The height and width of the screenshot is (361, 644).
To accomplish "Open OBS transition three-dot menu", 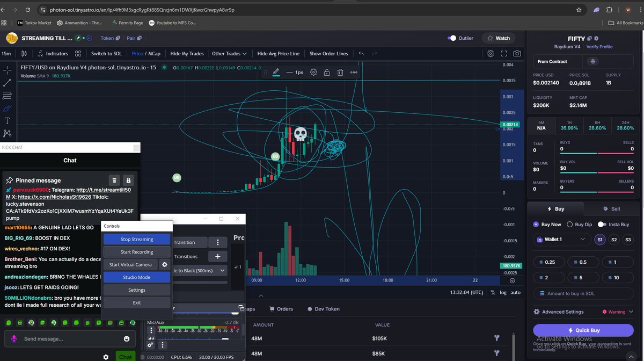I will pyautogui.click(x=217, y=242).
